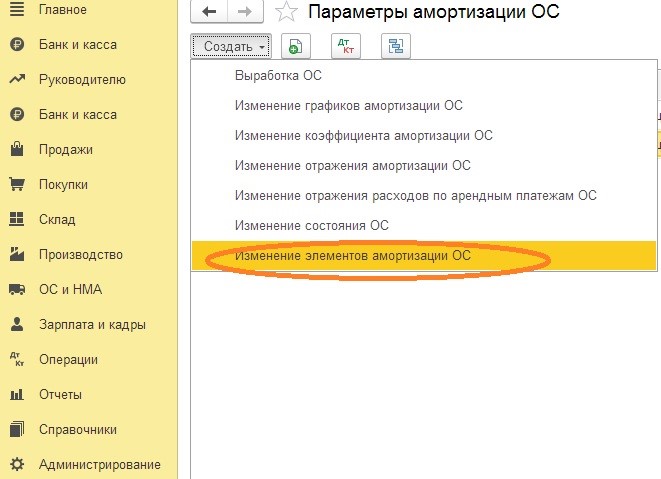The image size is (661, 479).
Task: Click the copy document toolbar icon
Action: (296, 46)
